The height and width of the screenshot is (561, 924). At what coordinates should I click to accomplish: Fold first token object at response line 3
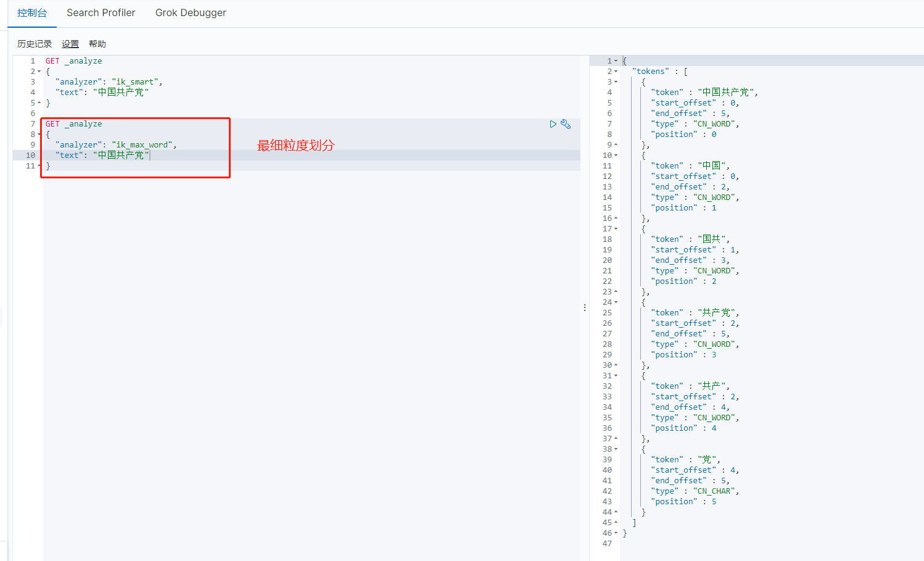616,82
